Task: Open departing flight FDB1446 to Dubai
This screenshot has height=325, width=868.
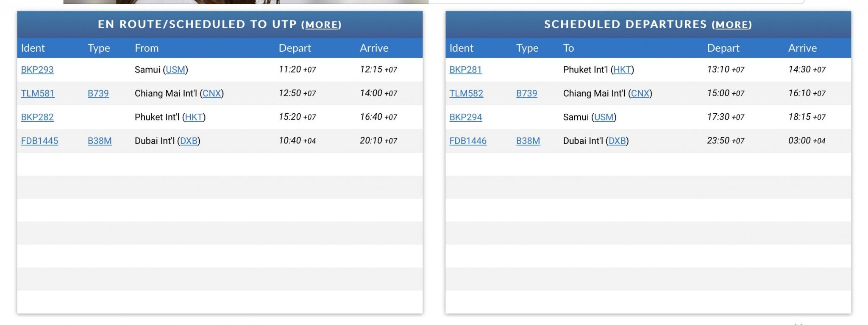Action: [468, 141]
